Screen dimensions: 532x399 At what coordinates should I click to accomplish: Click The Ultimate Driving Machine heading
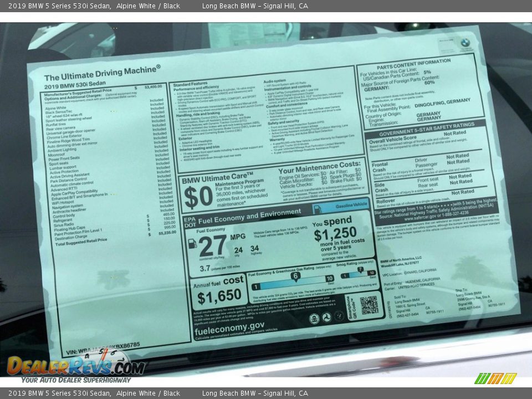tap(103, 74)
